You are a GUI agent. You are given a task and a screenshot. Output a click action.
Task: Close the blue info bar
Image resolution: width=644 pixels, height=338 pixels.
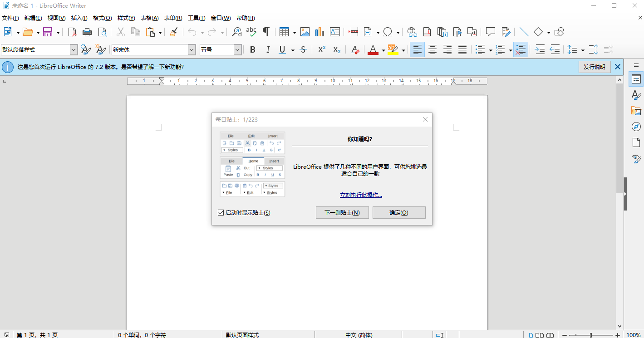[x=618, y=67]
